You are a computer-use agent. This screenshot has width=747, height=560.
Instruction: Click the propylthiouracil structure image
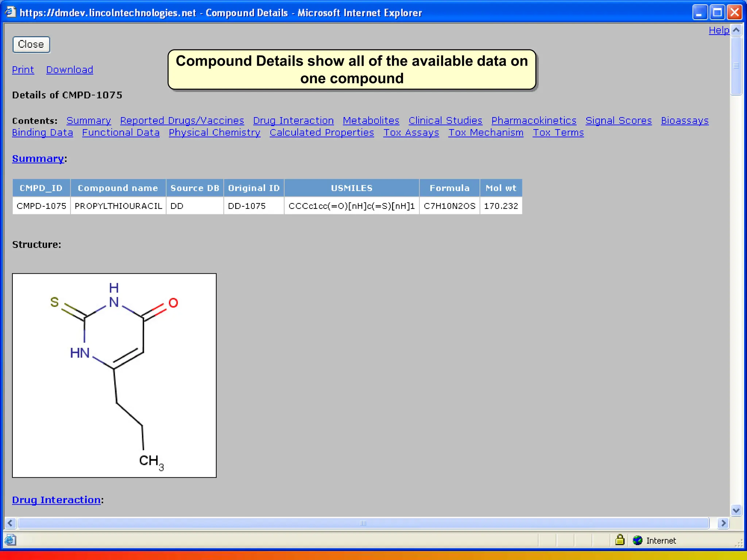(114, 376)
